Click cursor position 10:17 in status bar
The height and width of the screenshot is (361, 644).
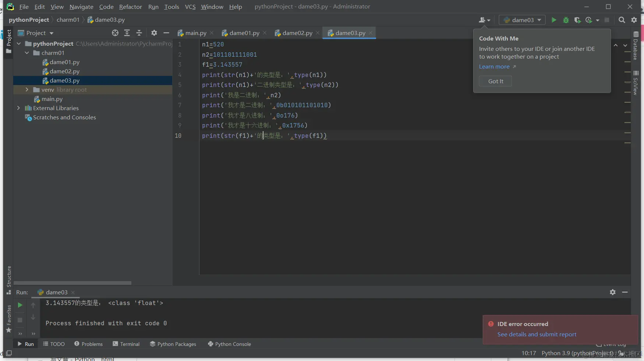(x=529, y=353)
